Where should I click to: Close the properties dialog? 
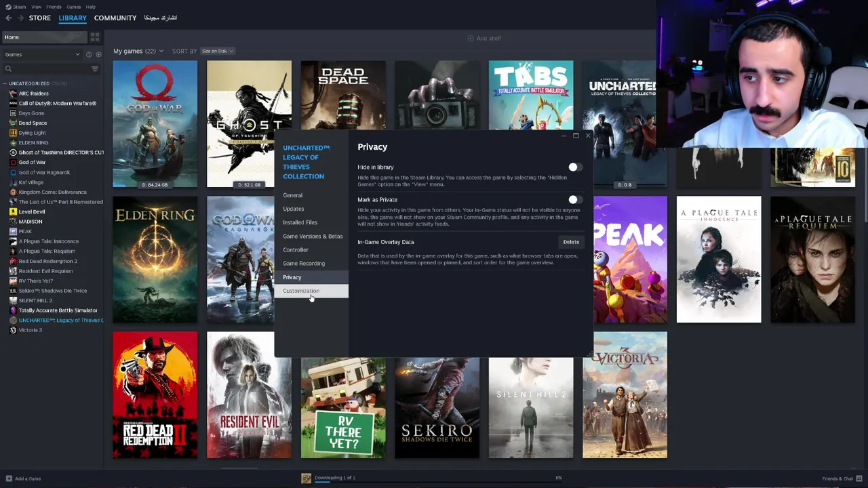[588, 136]
